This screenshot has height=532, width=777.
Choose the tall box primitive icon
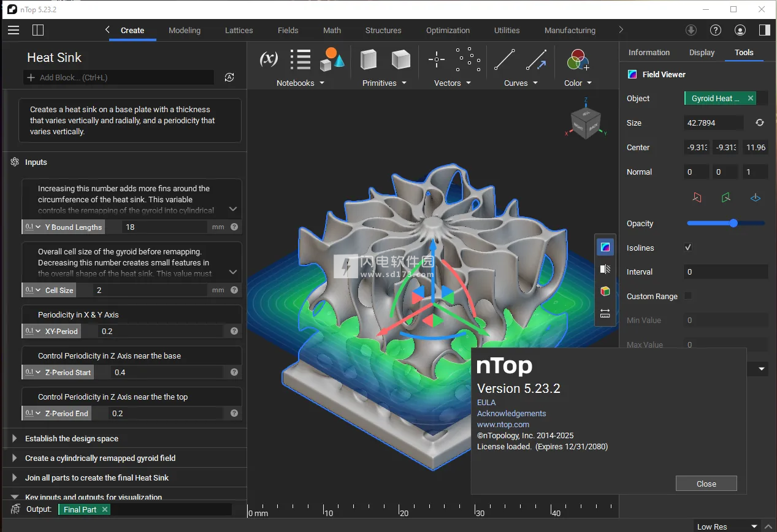tap(369, 59)
